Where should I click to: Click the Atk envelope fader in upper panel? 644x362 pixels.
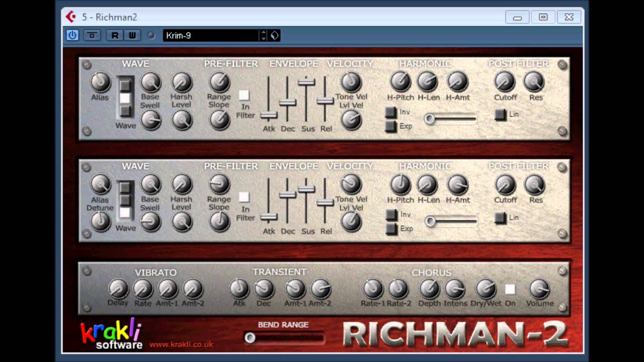pyautogui.click(x=269, y=115)
